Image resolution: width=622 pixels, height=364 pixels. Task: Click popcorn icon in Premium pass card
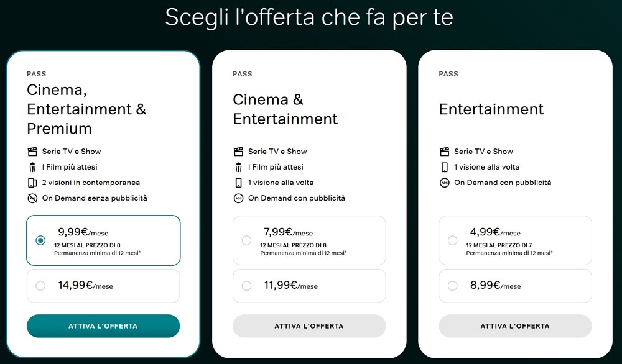tap(32, 167)
